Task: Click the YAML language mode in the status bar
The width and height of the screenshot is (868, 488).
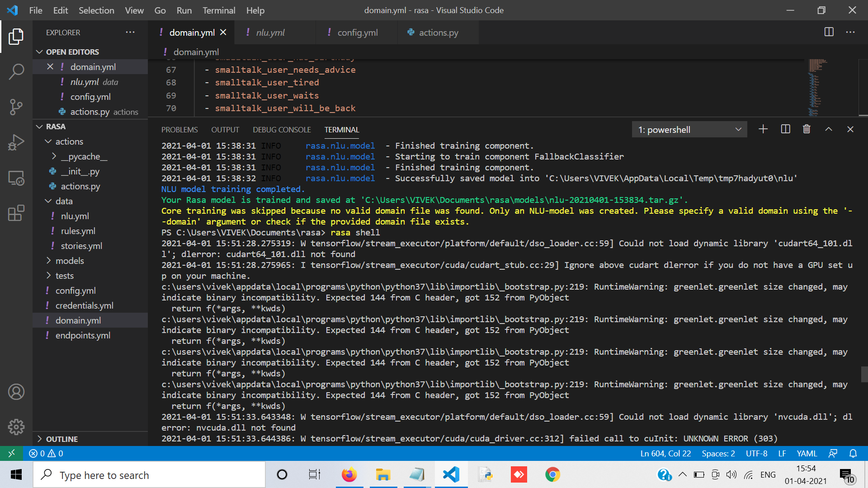Action: 807,453
